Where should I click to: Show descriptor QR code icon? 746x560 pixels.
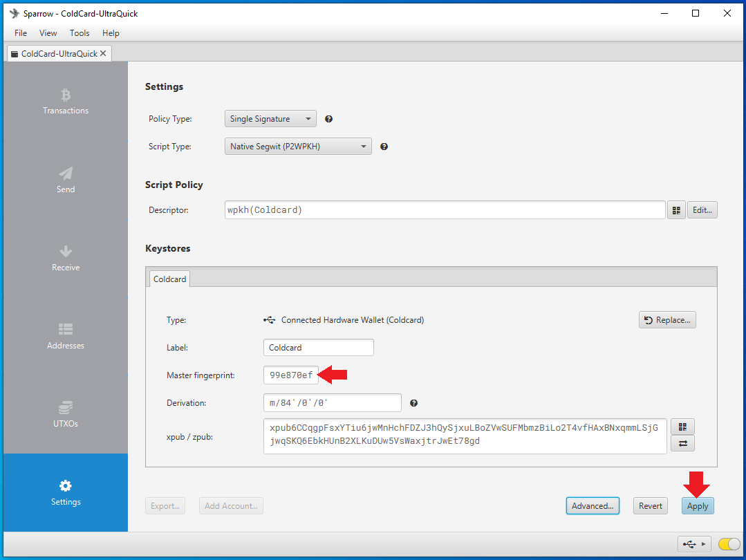676,209
